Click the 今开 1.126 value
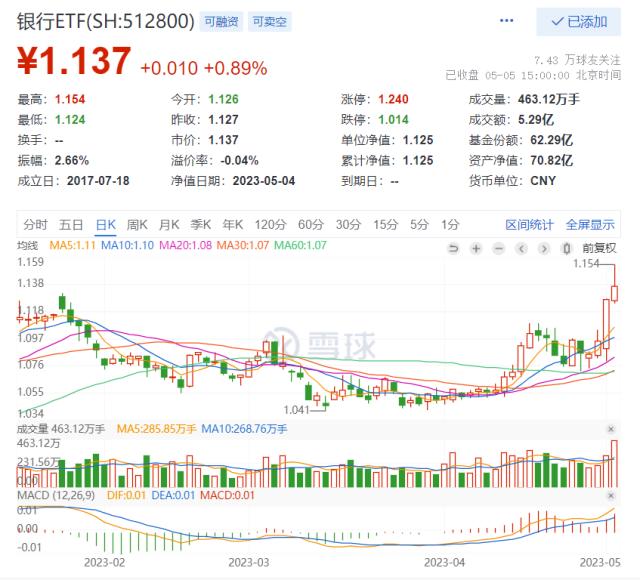 [223, 99]
